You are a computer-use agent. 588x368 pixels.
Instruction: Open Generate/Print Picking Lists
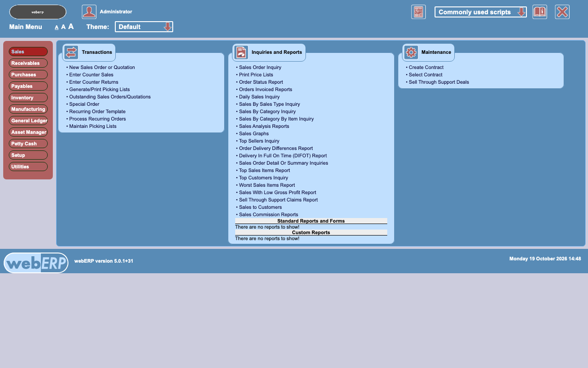click(100, 89)
